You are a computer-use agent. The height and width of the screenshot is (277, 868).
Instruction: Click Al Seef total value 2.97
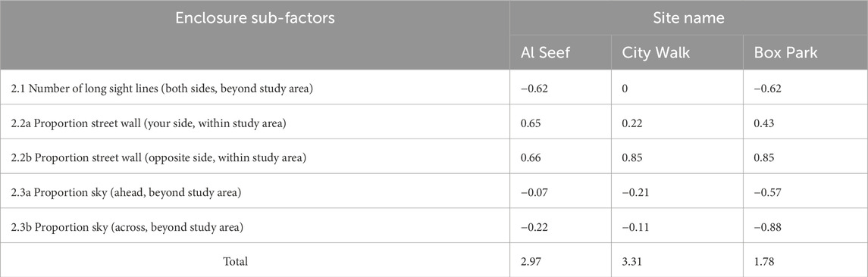pos(530,260)
